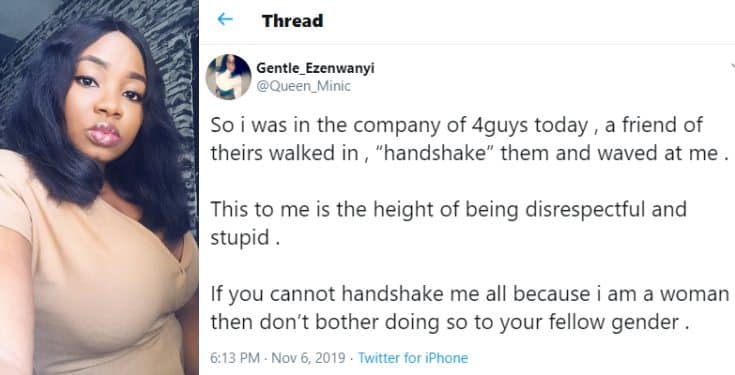Screen dimensions: 735x375
Task: Click the Gentle_Ezenwanyi display name
Action: click(315, 68)
